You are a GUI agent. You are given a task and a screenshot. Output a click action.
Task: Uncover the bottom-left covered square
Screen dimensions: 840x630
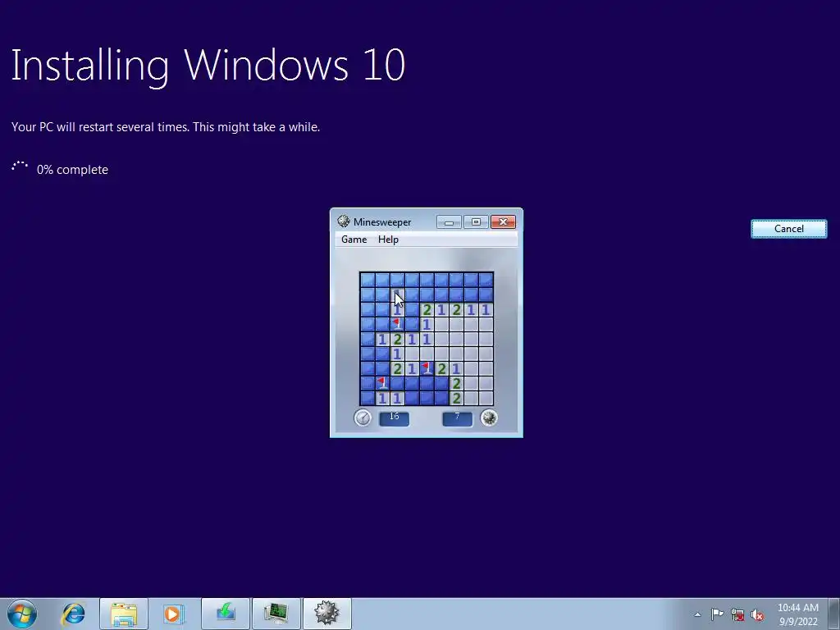coord(367,398)
